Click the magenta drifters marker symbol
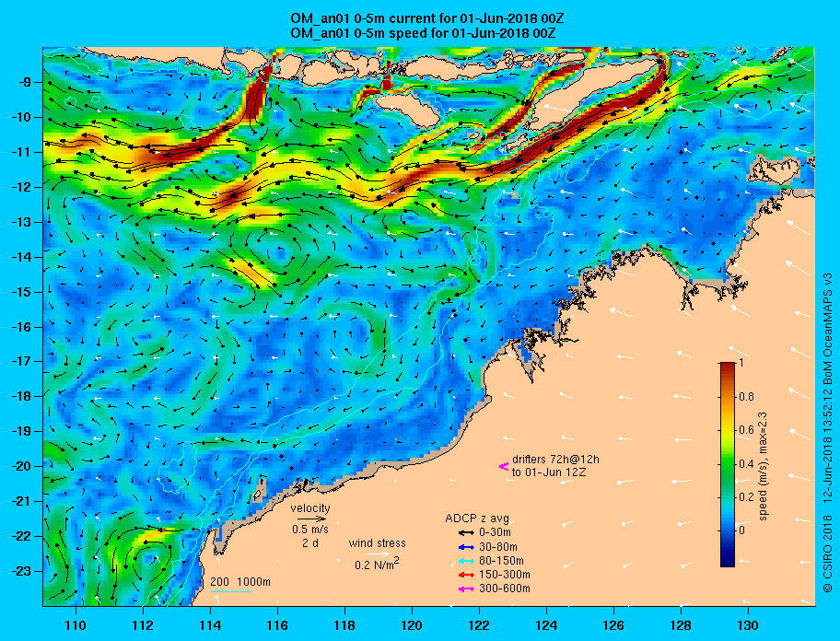This screenshot has height=641, width=840. point(504,466)
